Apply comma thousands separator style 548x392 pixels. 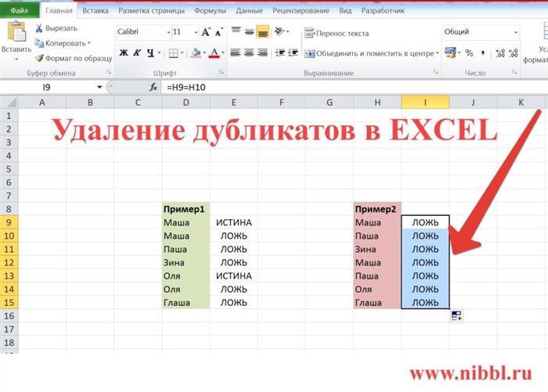483,53
